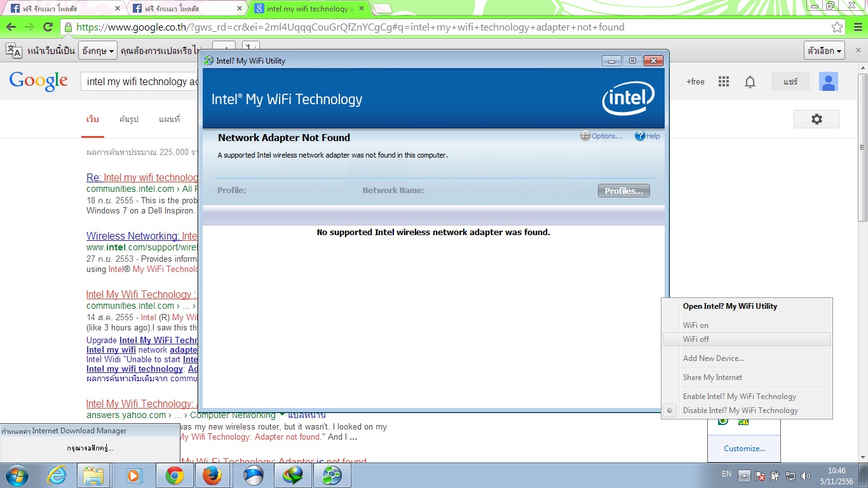
Task: Switch to the ค้นรูป images tab
Action: tap(128, 119)
